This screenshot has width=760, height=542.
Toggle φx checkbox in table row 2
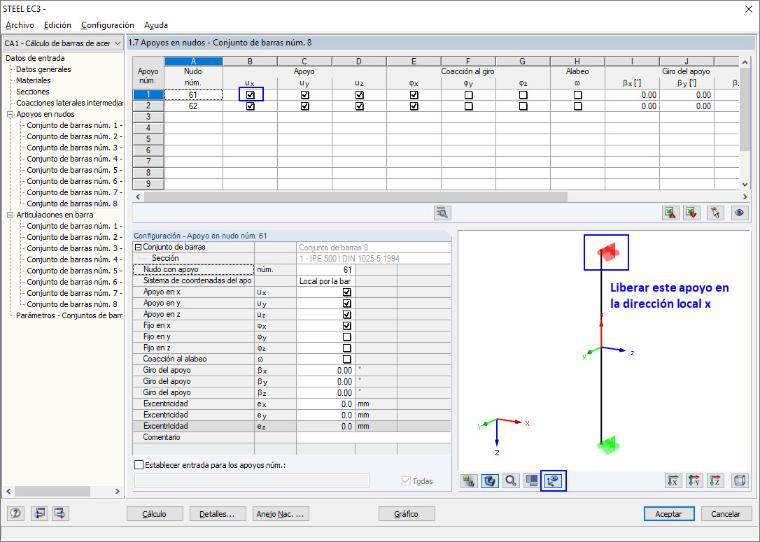click(414, 106)
